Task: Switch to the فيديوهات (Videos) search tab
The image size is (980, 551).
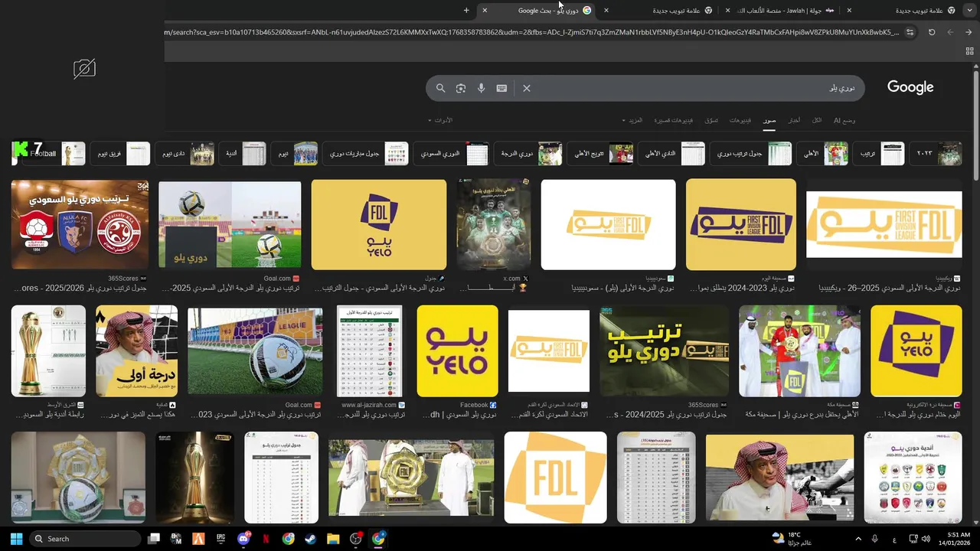Action: 740,120
